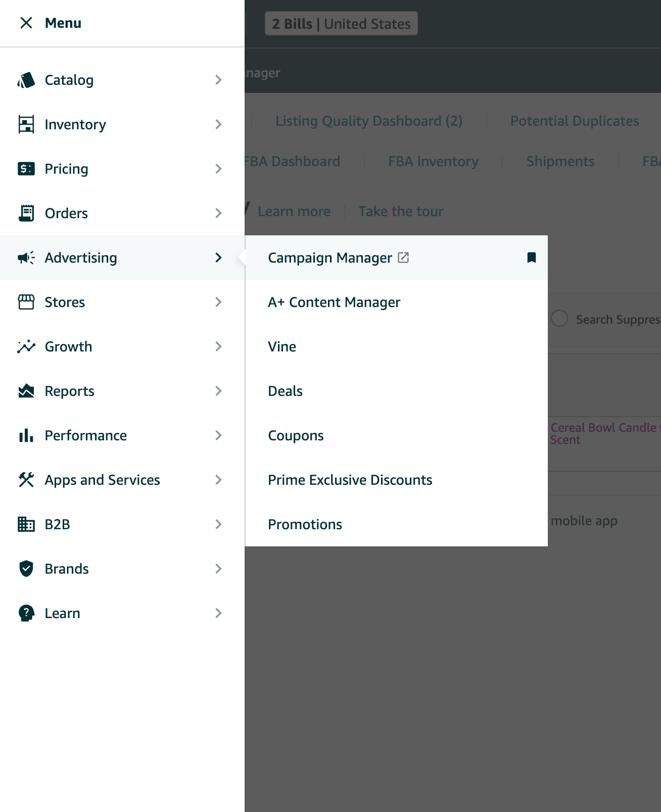Expand the B2B submenu chevron
The image size is (661, 812).
pyautogui.click(x=218, y=524)
